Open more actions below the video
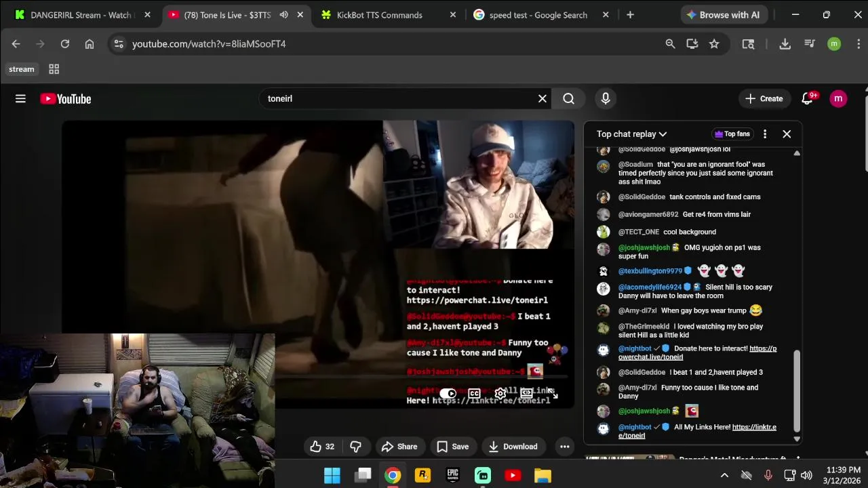Screen dimensions: 868x488 (564, 447)
